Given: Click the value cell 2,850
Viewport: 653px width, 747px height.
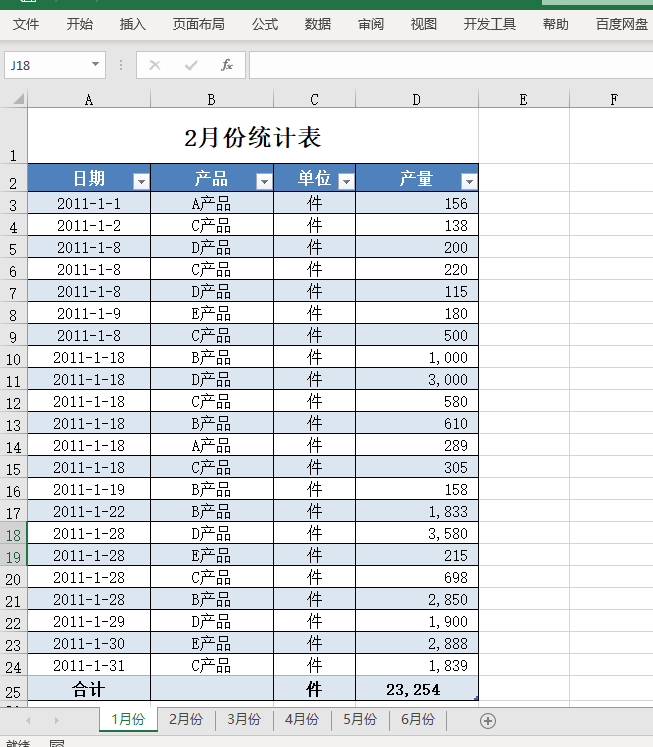Looking at the screenshot, I should (417, 599).
